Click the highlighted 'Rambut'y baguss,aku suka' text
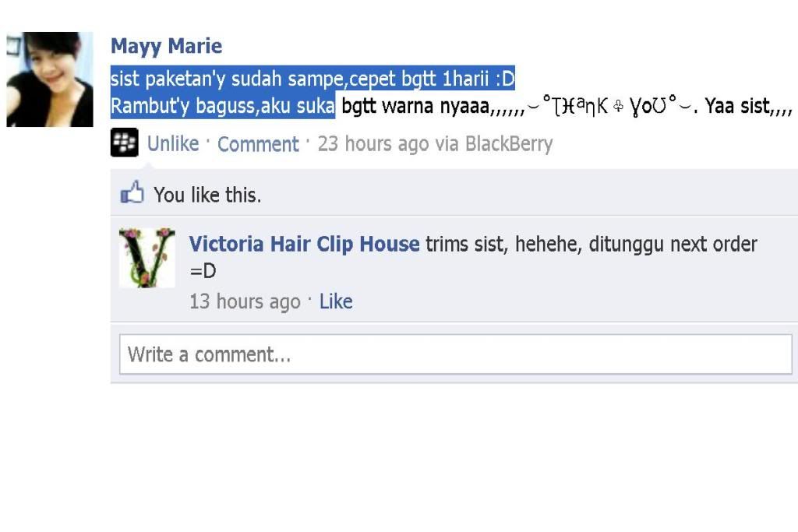798x532 pixels. pyautogui.click(x=223, y=106)
